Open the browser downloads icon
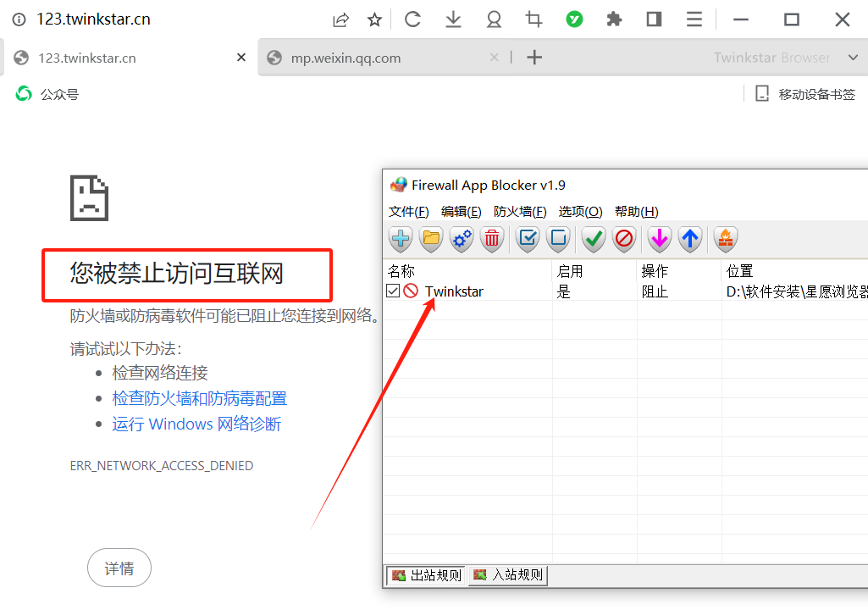This screenshot has height=610, width=868. click(453, 19)
